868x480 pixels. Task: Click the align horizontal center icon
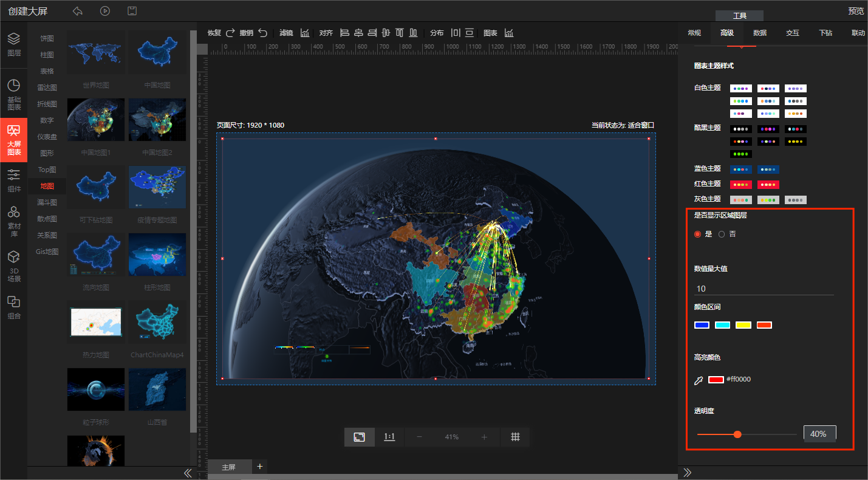(358, 33)
